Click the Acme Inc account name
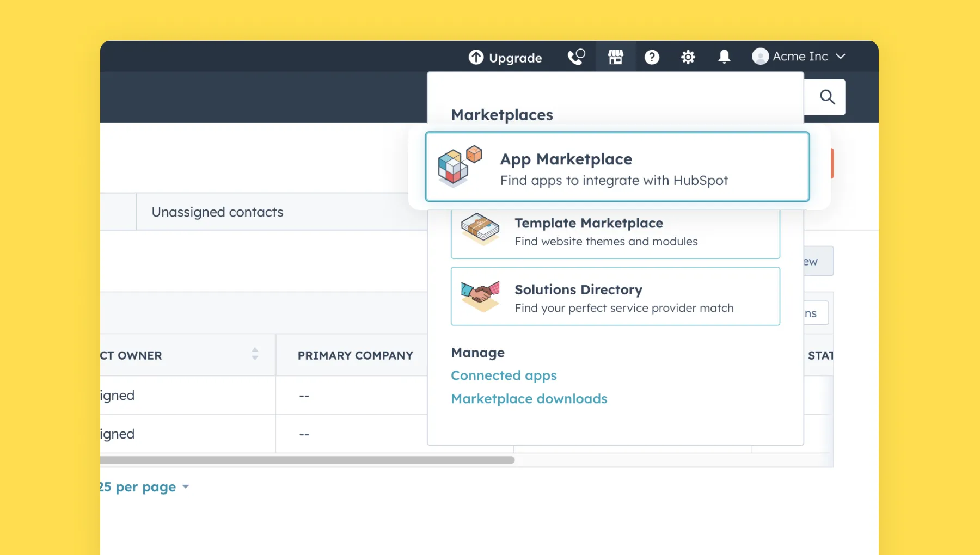The height and width of the screenshot is (555, 980). (x=800, y=56)
